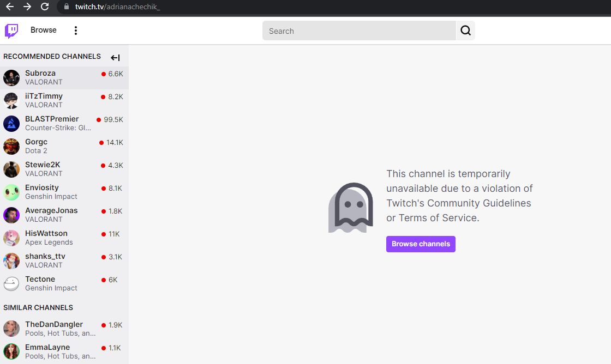
Task: Open the iiTzTimmy channel link
Action: click(x=44, y=96)
